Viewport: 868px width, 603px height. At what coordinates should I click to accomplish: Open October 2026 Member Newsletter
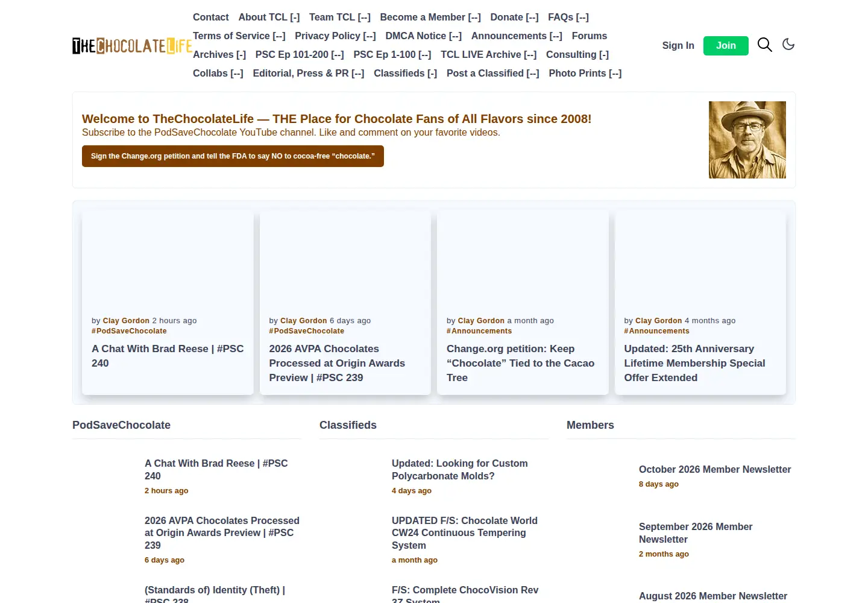pyautogui.click(x=715, y=470)
